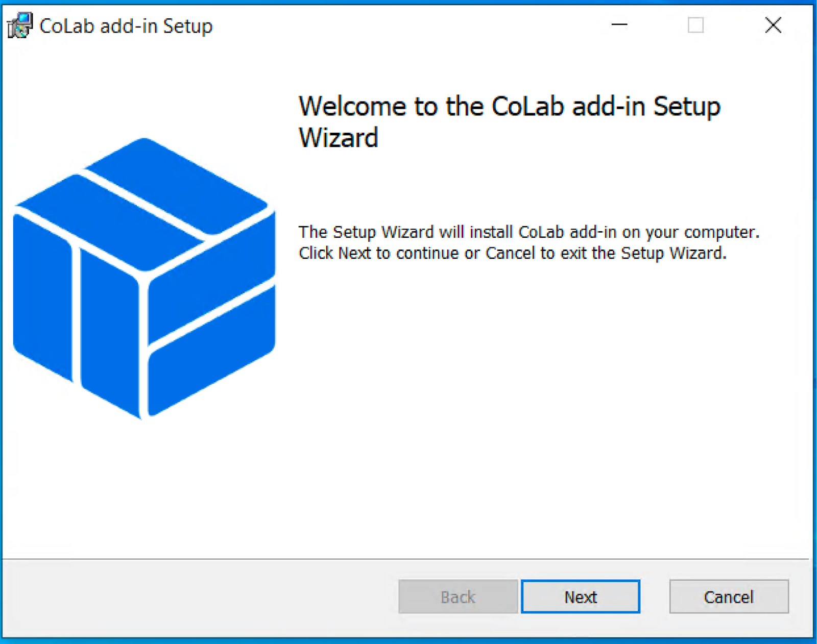817x644 pixels.
Task: Exit setup using the Cancel button
Action: tap(729, 596)
